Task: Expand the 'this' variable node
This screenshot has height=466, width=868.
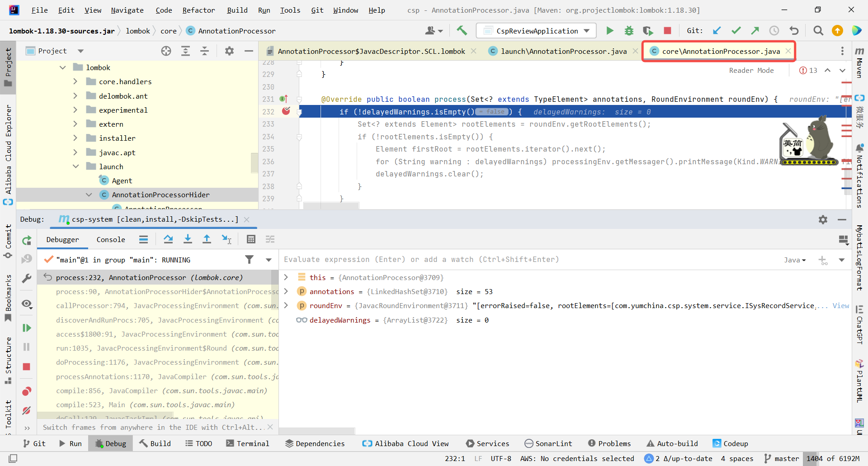Action: (286, 277)
